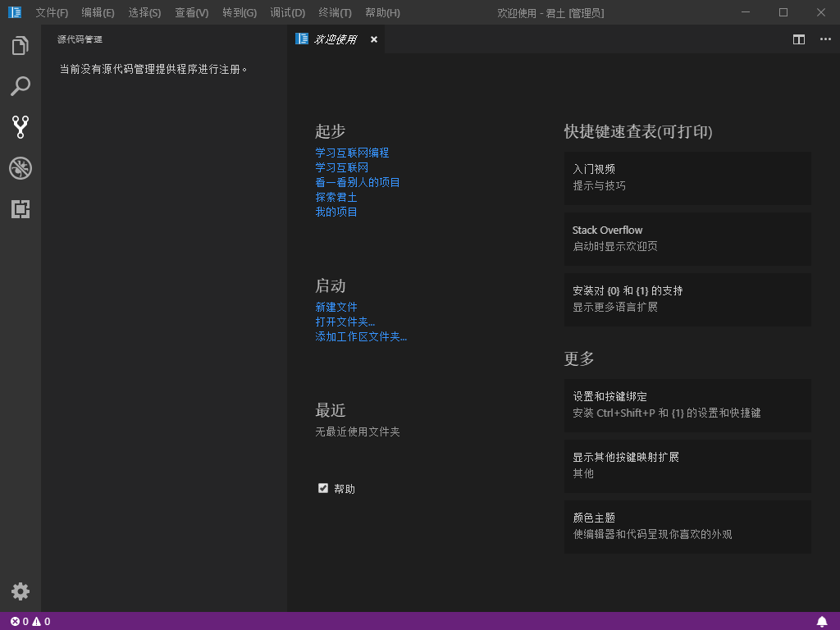Toggle the 帮助 checkbox
840x630 pixels.
pyautogui.click(x=323, y=488)
